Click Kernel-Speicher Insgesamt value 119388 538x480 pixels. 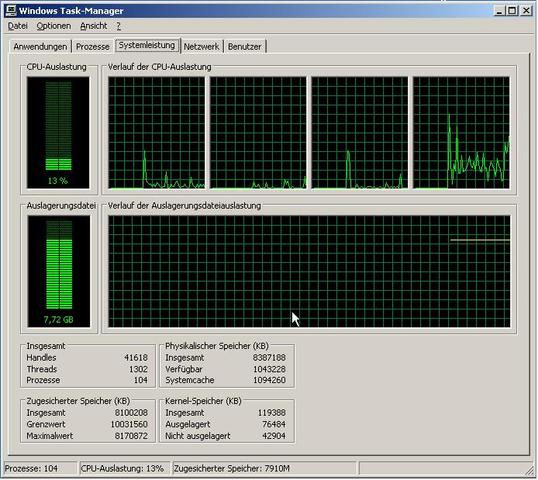[x=272, y=413]
